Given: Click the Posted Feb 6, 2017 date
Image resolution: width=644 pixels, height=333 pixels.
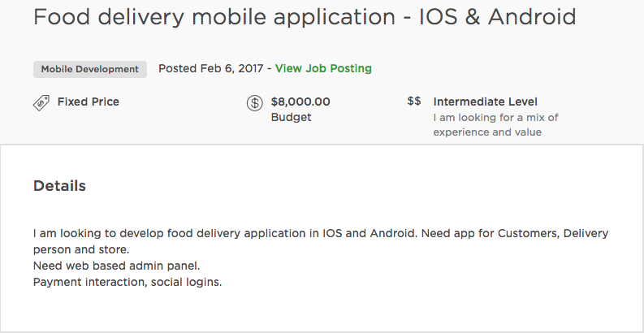Looking at the screenshot, I should [210, 68].
